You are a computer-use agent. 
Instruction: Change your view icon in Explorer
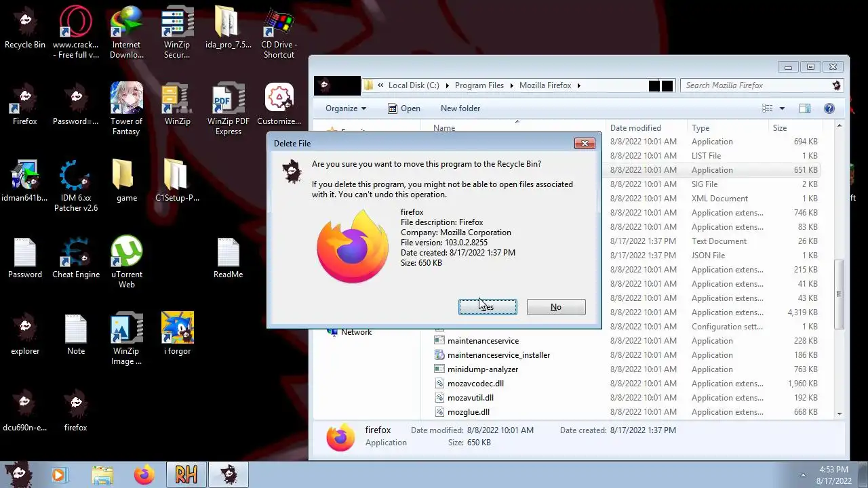click(767, 108)
